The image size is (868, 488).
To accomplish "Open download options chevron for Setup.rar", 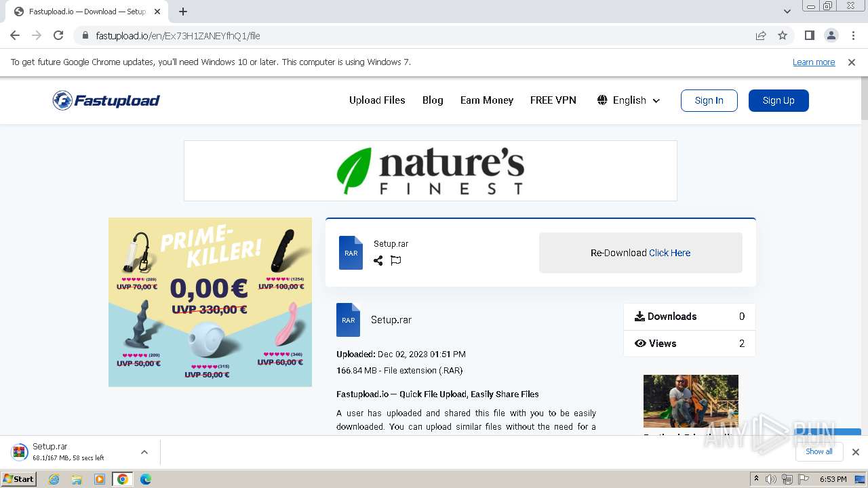I will click(144, 452).
